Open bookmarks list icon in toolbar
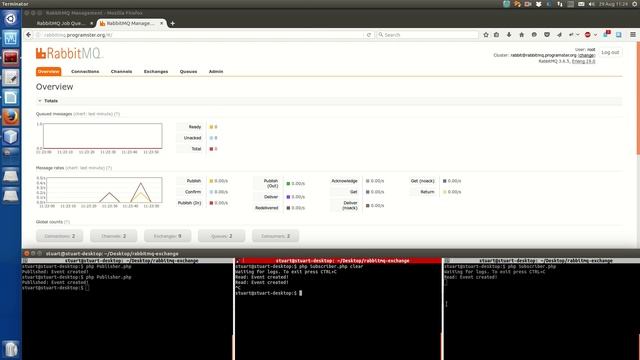 (x=496, y=35)
